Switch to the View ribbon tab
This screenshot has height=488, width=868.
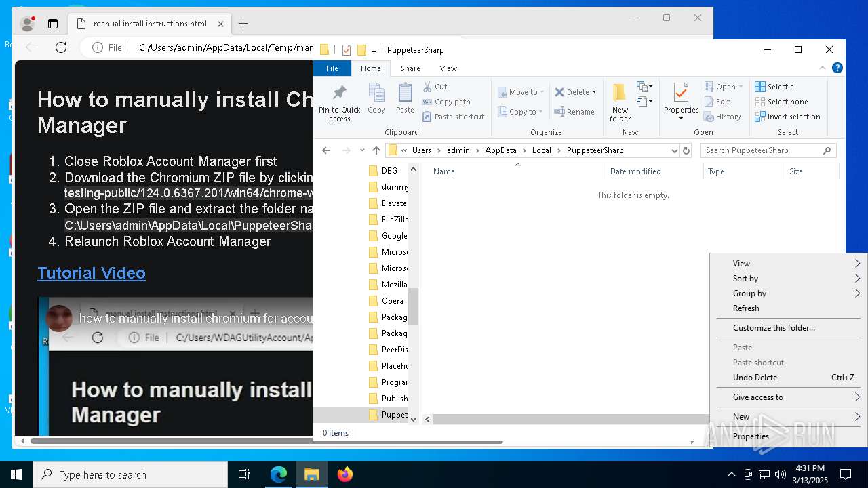click(448, 68)
